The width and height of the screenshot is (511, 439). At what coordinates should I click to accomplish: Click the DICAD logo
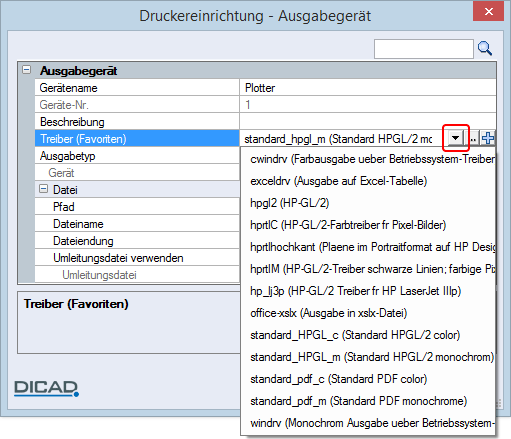click(46, 388)
